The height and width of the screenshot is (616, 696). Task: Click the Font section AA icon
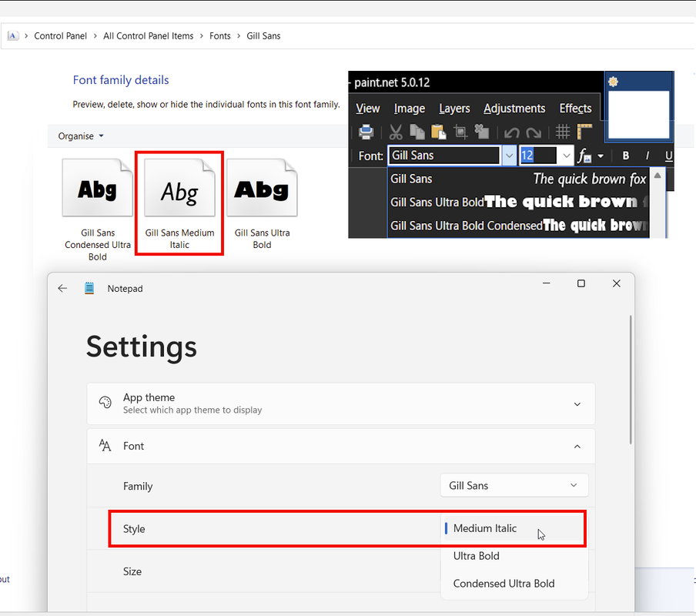tap(105, 445)
